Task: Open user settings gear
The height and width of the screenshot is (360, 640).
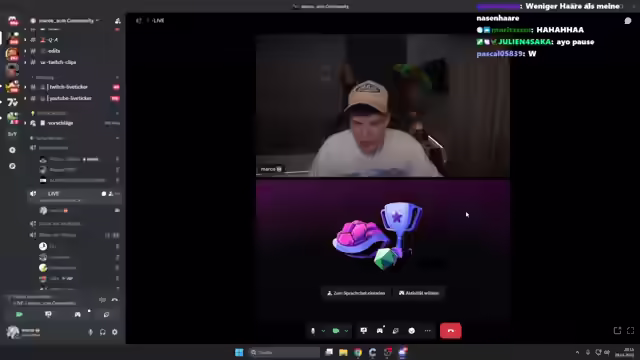Action: 115,332
